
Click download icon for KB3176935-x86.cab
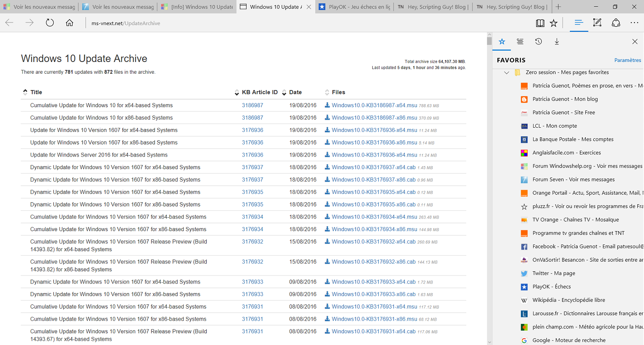327,204
